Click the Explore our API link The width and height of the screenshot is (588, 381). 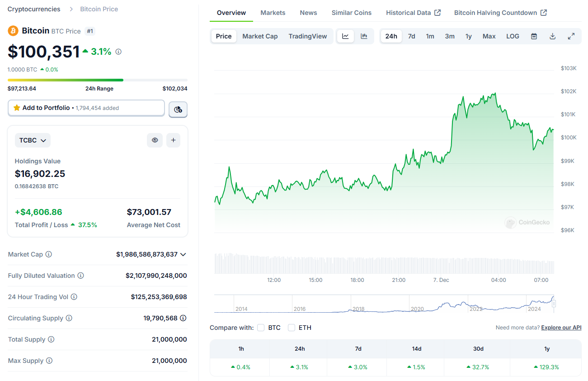(561, 327)
